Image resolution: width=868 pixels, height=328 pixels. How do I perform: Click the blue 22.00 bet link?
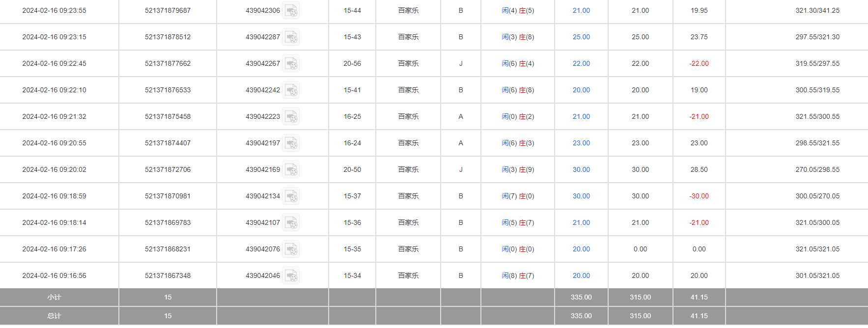[x=581, y=63]
